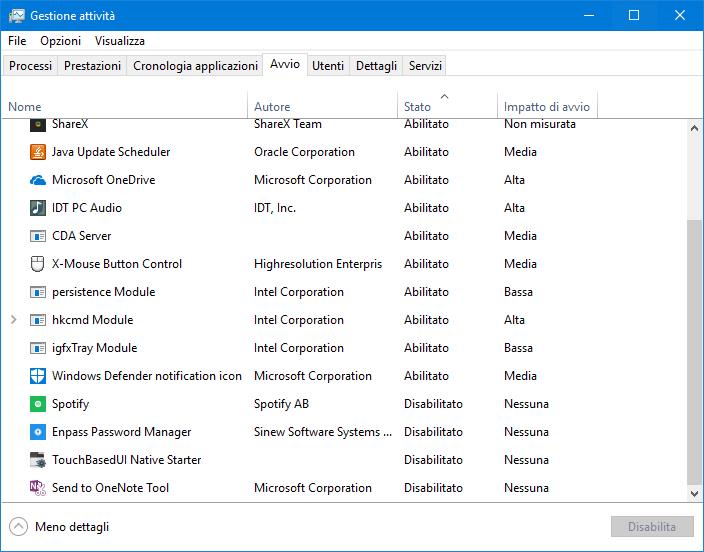This screenshot has width=704, height=552.
Task: Click the Spotify AB author cell
Action: (x=282, y=404)
